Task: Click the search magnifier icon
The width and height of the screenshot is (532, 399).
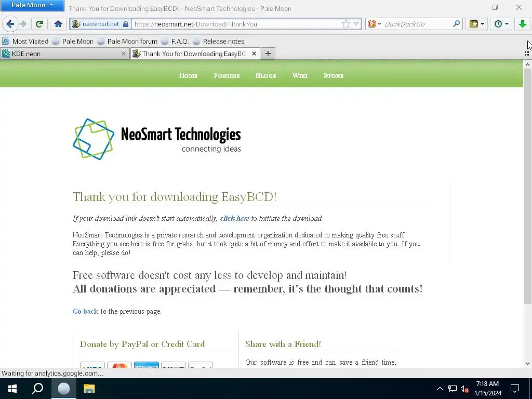Action: 456,24
